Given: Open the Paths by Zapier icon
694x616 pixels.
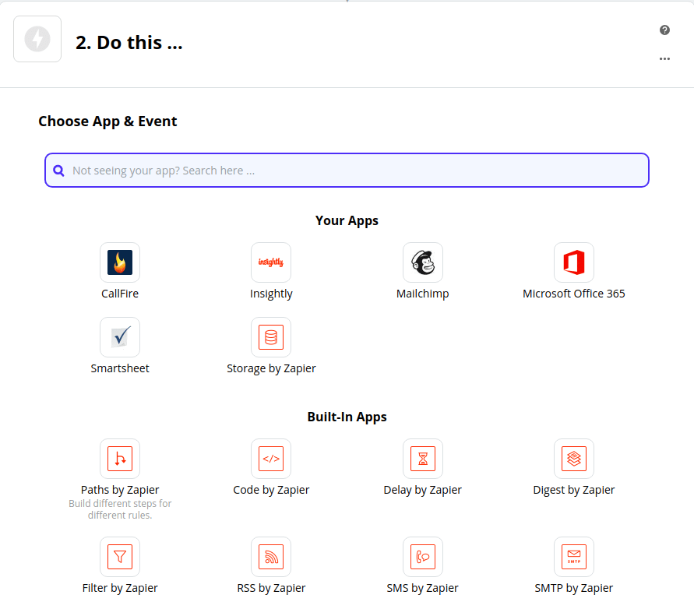Looking at the screenshot, I should [x=120, y=459].
